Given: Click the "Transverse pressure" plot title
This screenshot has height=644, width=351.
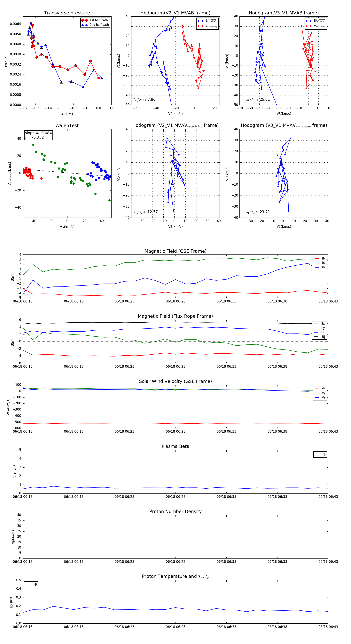Looking at the screenshot, I should click(x=67, y=13).
